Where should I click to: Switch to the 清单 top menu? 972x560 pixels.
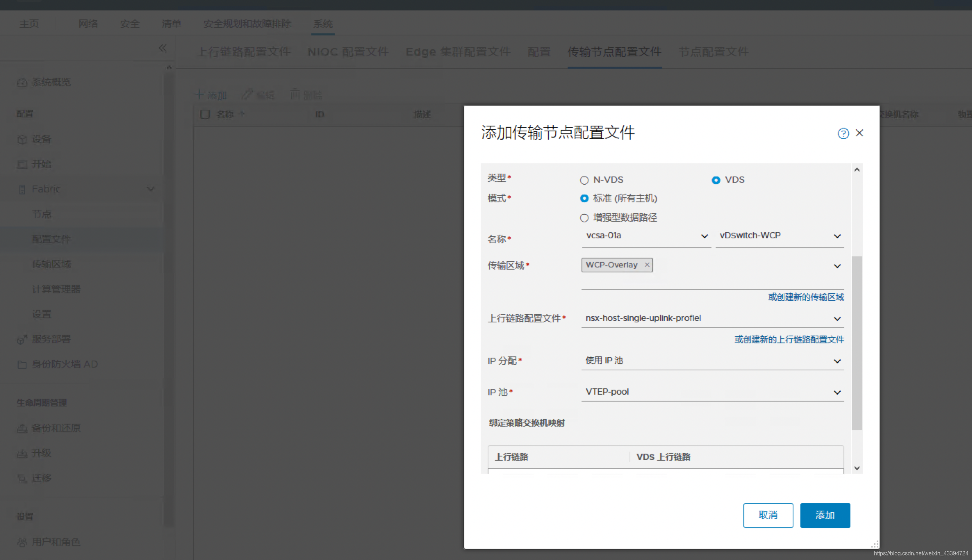pos(172,24)
